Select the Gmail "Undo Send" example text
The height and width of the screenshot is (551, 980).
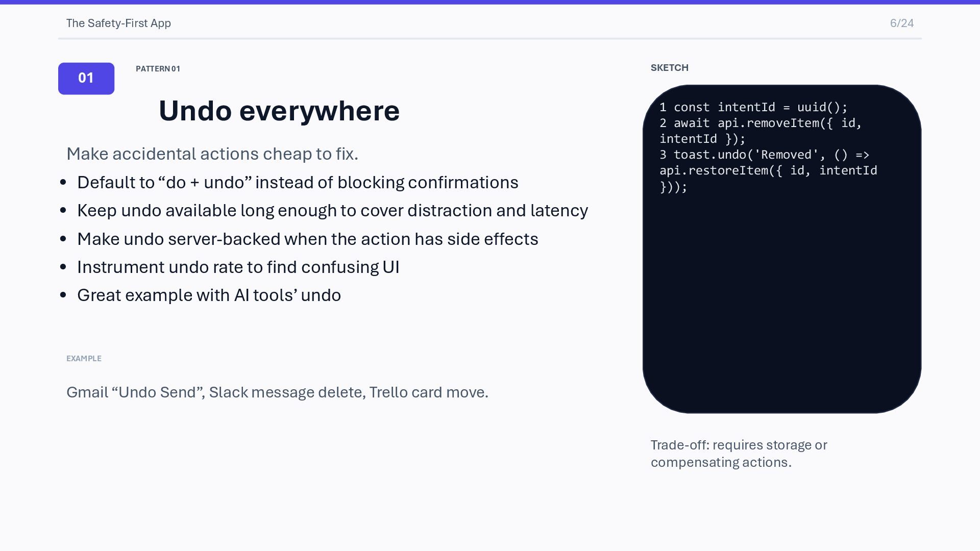click(277, 392)
